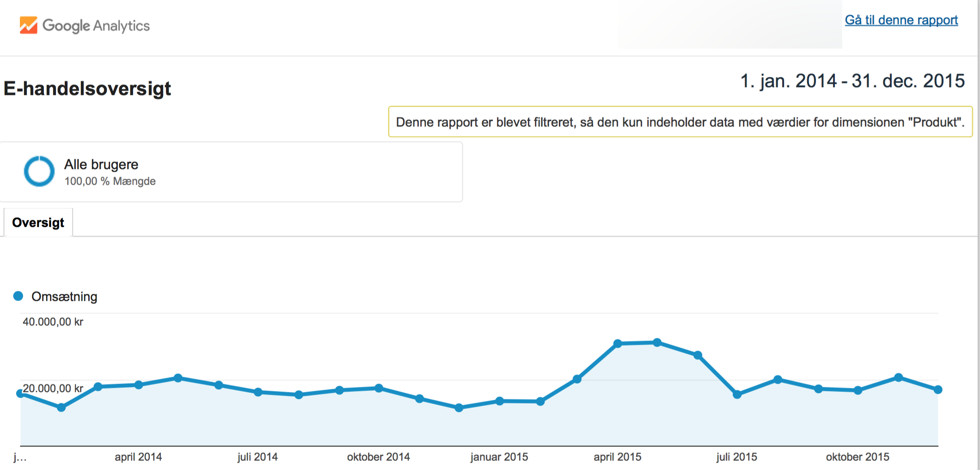The width and height of the screenshot is (980, 470).
Task: Click the orange Google Analytics logo icon
Action: [x=28, y=25]
